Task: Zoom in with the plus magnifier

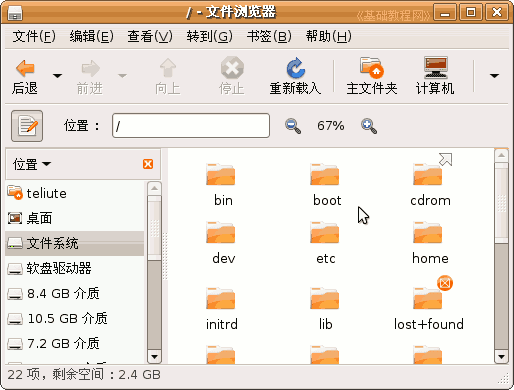Action: 369,126
